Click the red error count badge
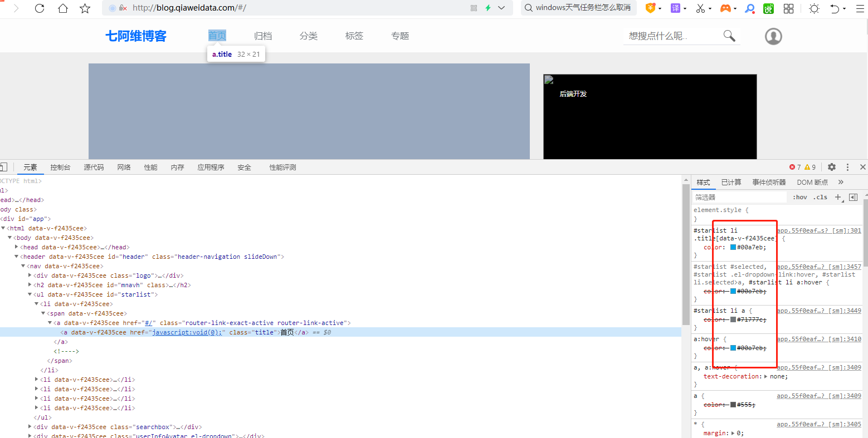The width and height of the screenshot is (868, 438). [x=795, y=167]
